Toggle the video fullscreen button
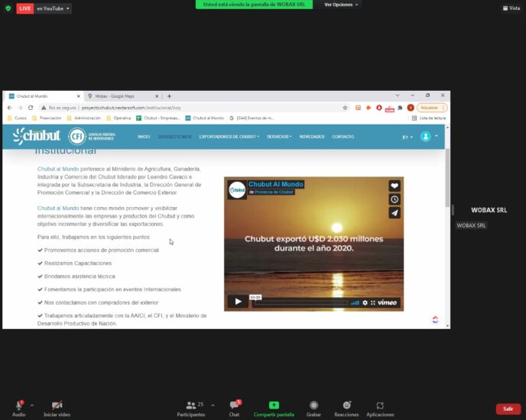The height and width of the screenshot is (420, 526). coord(372,302)
